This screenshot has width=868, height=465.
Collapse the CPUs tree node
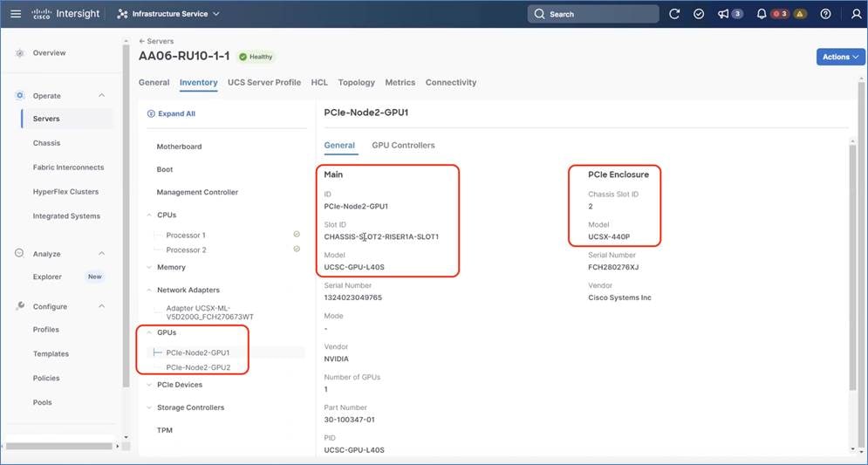(x=149, y=215)
